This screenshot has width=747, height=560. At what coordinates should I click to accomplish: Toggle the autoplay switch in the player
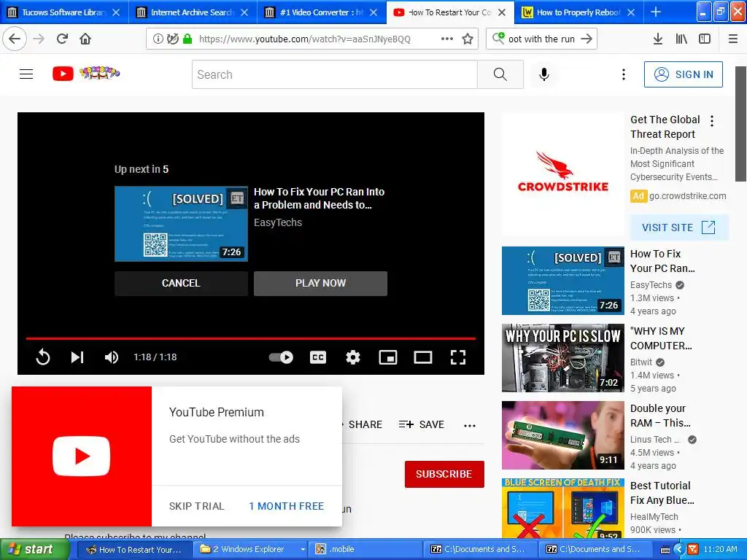(281, 357)
